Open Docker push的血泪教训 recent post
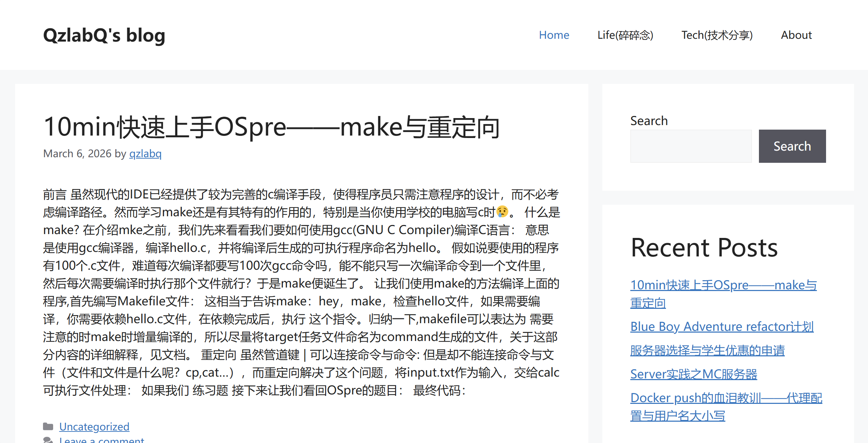 pyautogui.click(x=726, y=398)
